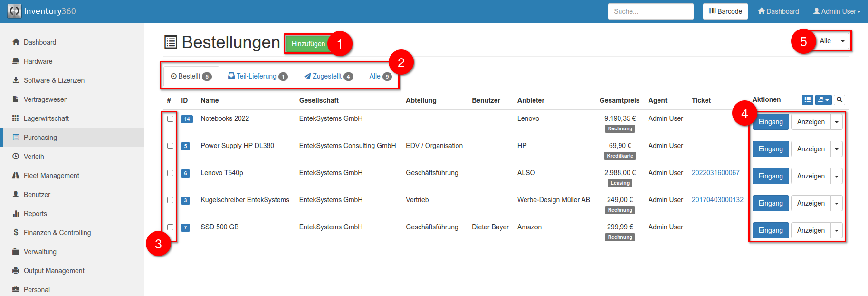Screen dimensions: 868x296
Task: Expand Anzeigen caret for SSD 500 GB
Action: (x=837, y=231)
